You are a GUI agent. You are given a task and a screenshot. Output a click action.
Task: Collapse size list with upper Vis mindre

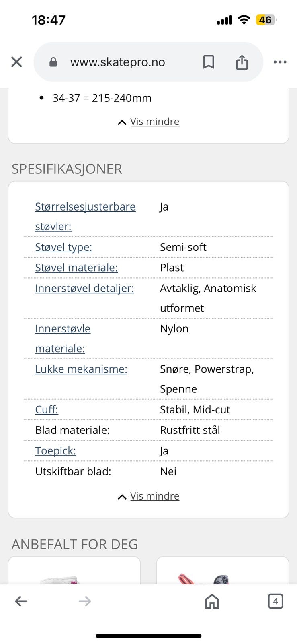(x=154, y=122)
